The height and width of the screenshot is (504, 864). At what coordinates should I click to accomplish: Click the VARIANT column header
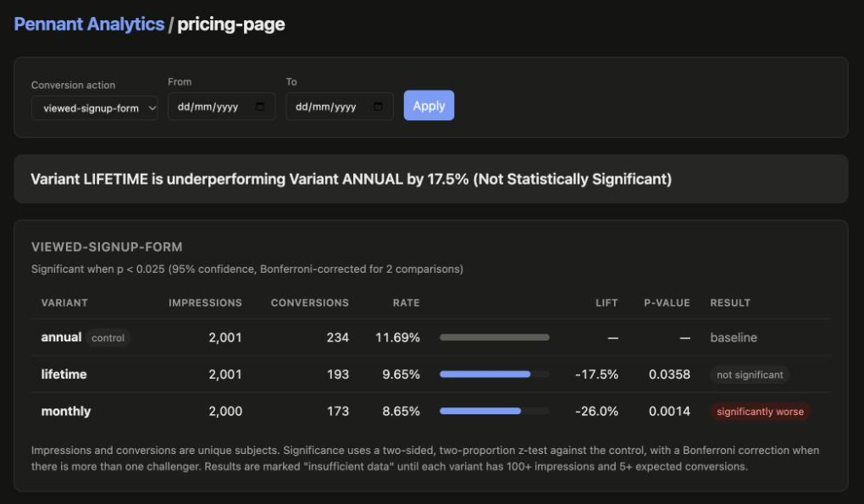click(x=64, y=303)
